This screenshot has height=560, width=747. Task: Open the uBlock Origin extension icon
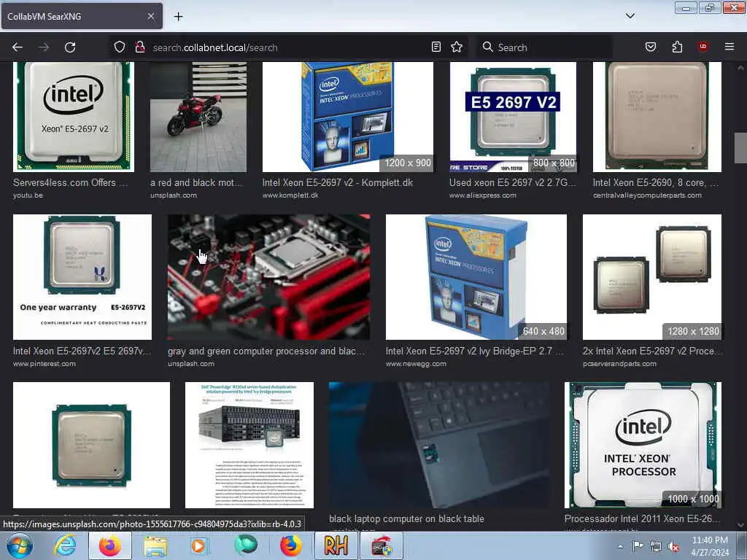(x=703, y=46)
